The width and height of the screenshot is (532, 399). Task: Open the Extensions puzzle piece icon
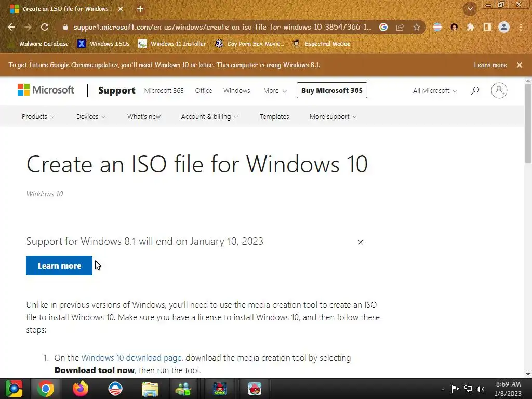pyautogui.click(x=470, y=27)
